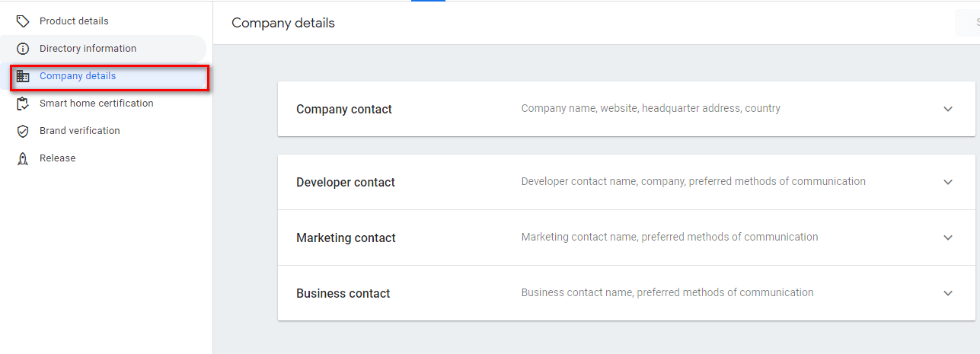This screenshot has height=354, width=980.
Task: Click the Developer contact heading
Action: coord(346,183)
